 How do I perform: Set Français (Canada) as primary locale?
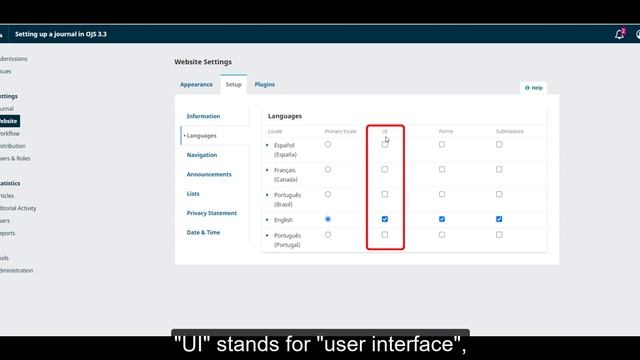tap(328, 169)
